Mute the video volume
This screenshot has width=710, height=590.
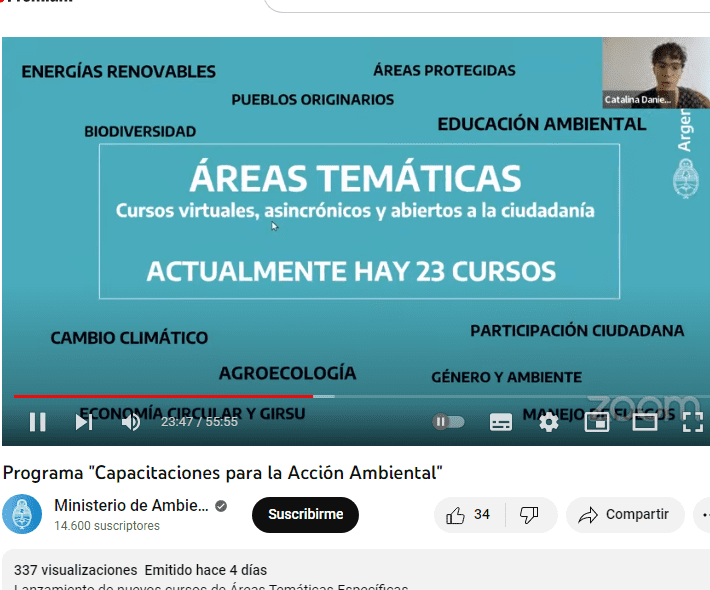(131, 422)
